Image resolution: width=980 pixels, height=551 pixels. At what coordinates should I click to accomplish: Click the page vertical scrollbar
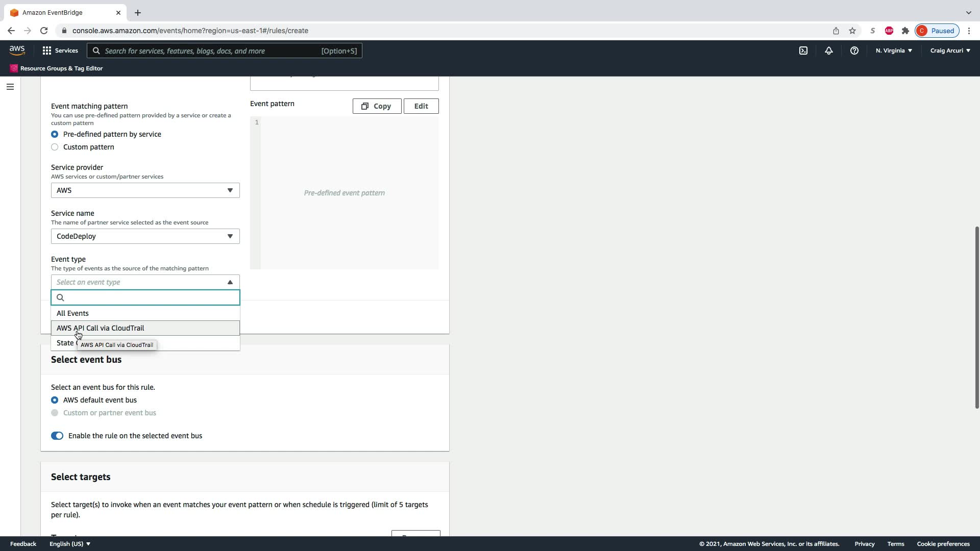pos(976,316)
